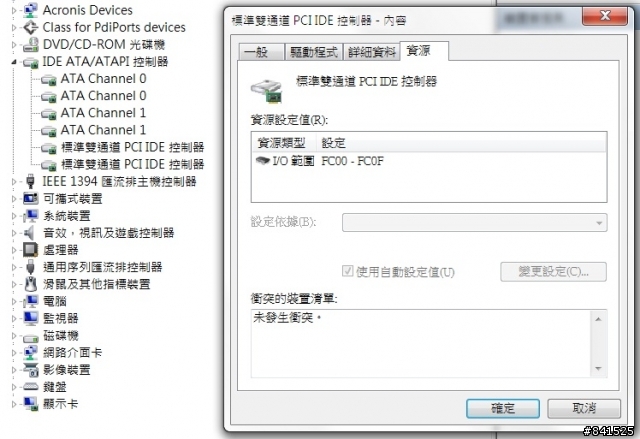Switch to the 驅動程式 tab
Screen dimensions: 640x439
click(314, 52)
